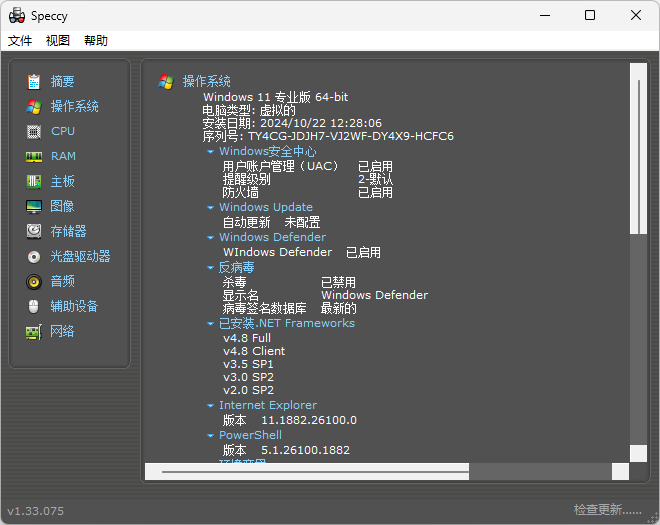Click the scroll down button of vertical scrollbar

coord(639,454)
